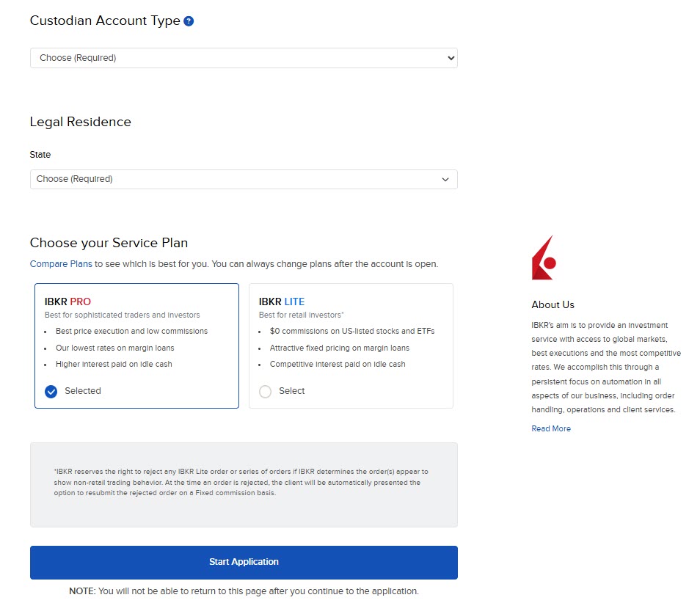Click the IBKR PRO plan heading
Screen dimensions: 700x603
coord(68,301)
